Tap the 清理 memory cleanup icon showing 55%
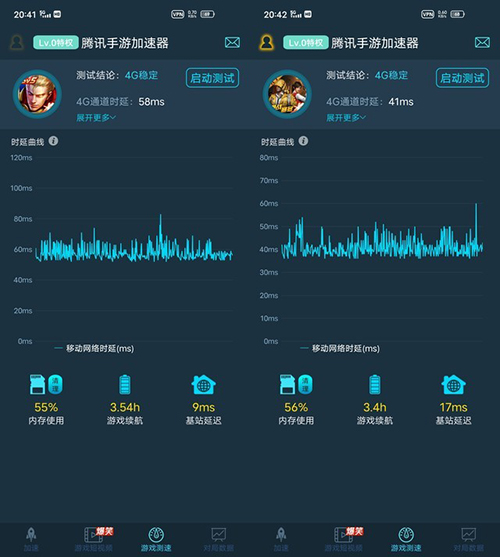 coord(55,384)
